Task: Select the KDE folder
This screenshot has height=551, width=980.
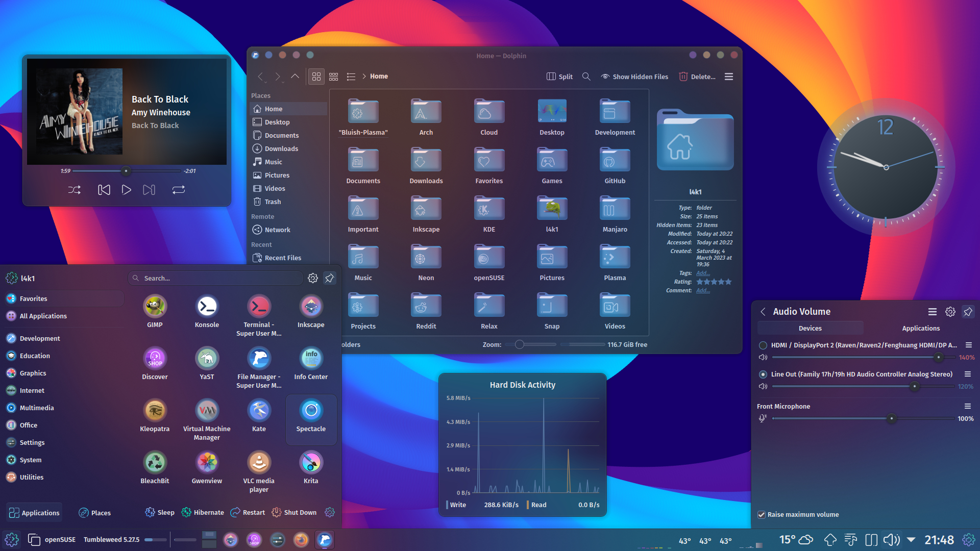Action: pos(489,214)
